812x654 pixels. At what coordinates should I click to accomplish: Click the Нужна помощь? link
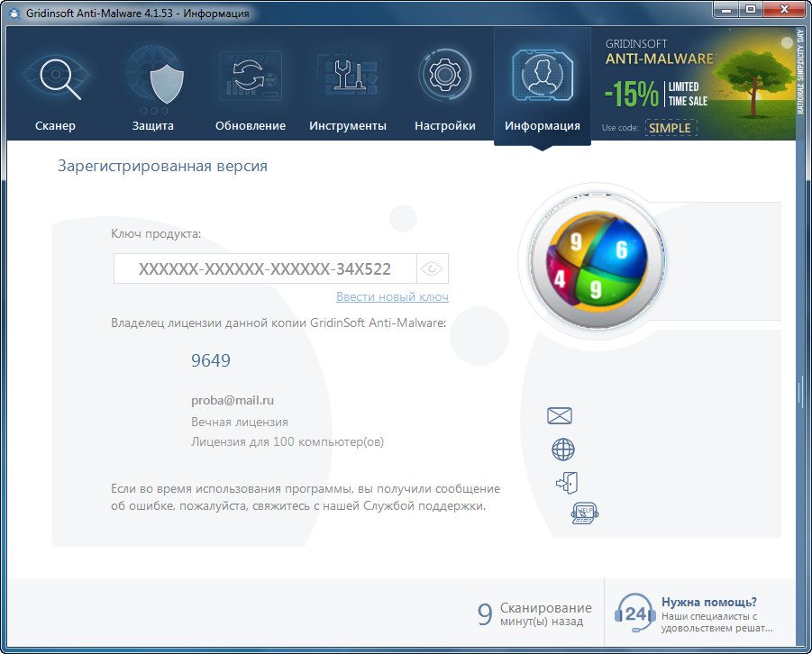tap(708, 602)
